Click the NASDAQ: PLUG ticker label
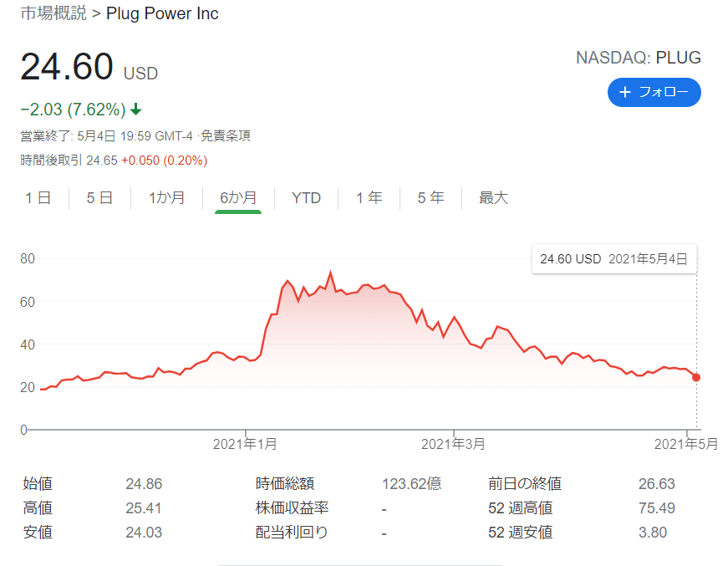Image resolution: width=728 pixels, height=566 pixels. click(639, 58)
